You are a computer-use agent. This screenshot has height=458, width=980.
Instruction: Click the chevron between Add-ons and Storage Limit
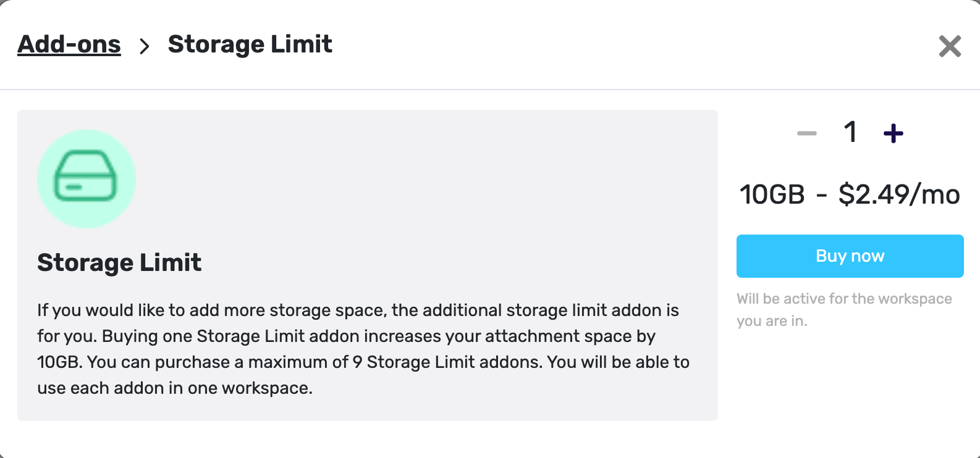point(146,46)
